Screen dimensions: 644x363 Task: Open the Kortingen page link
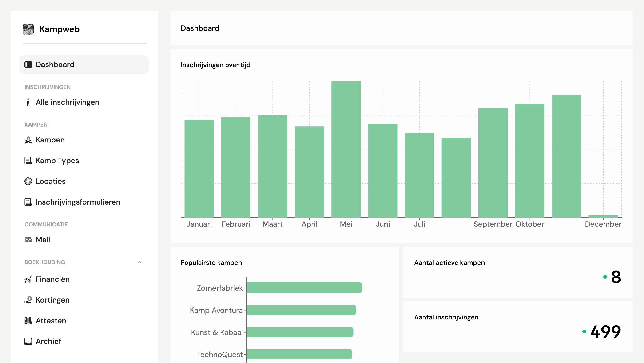click(x=52, y=300)
